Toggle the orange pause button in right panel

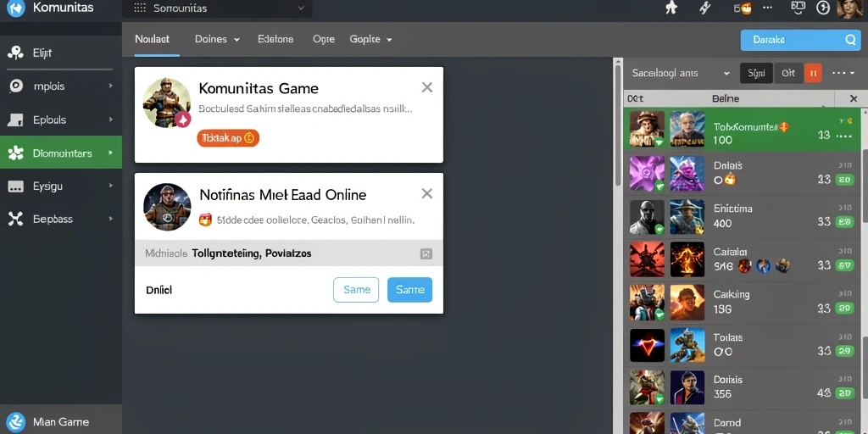point(813,73)
